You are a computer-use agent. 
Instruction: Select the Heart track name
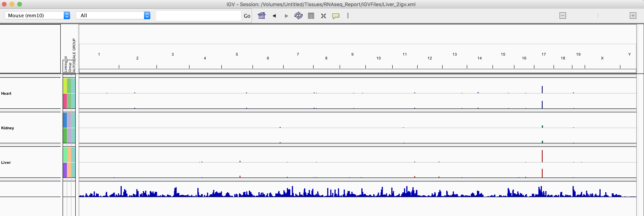tap(6, 93)
